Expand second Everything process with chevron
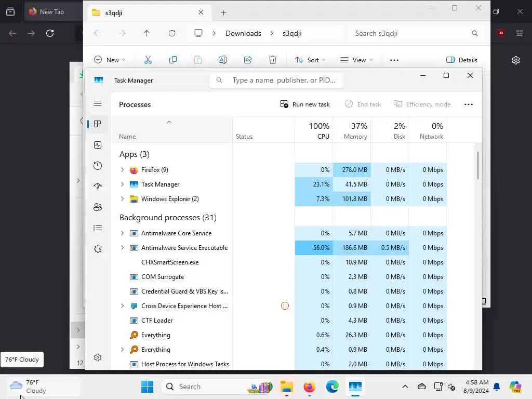 122,350
